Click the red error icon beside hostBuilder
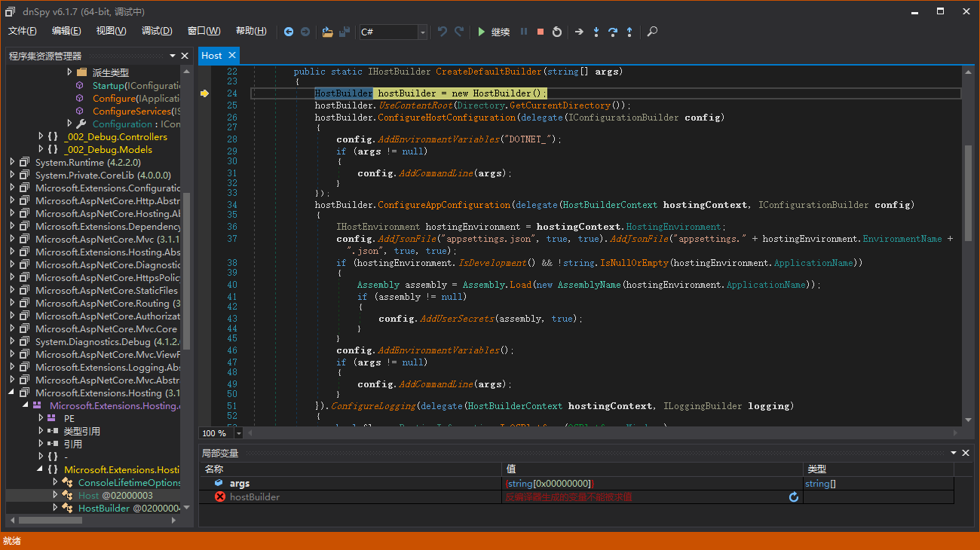This screenshot has width=980, height=550. point(220,497)
